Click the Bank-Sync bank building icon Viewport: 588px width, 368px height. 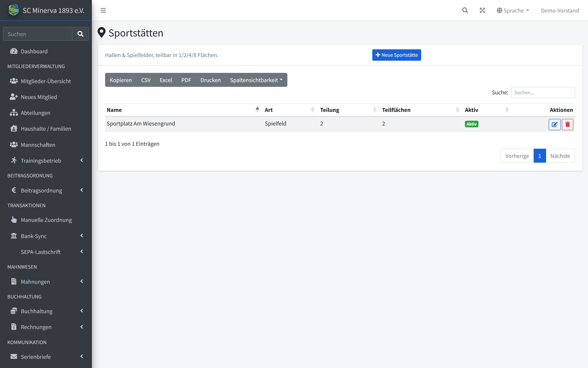14,236
